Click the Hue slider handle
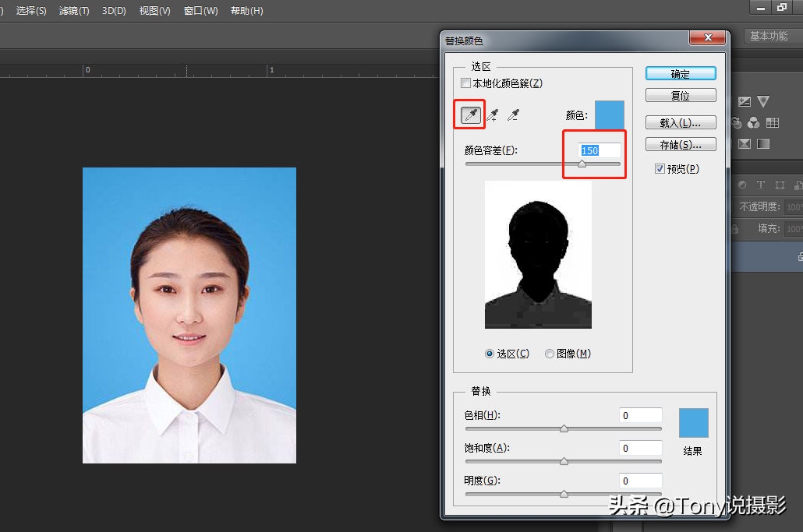 click(564, 428)
